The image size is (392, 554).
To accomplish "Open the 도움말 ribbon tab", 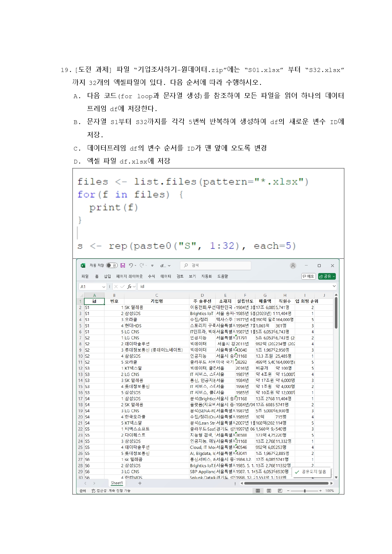I will click(223, 276).
